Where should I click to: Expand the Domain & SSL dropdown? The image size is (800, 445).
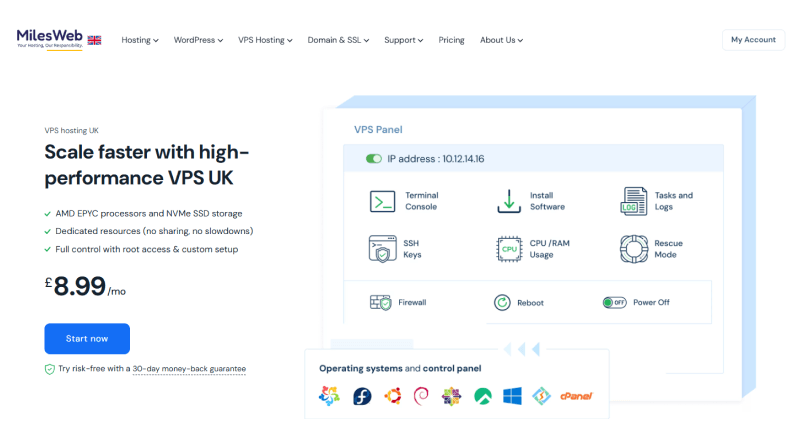[x=338, y=40]
